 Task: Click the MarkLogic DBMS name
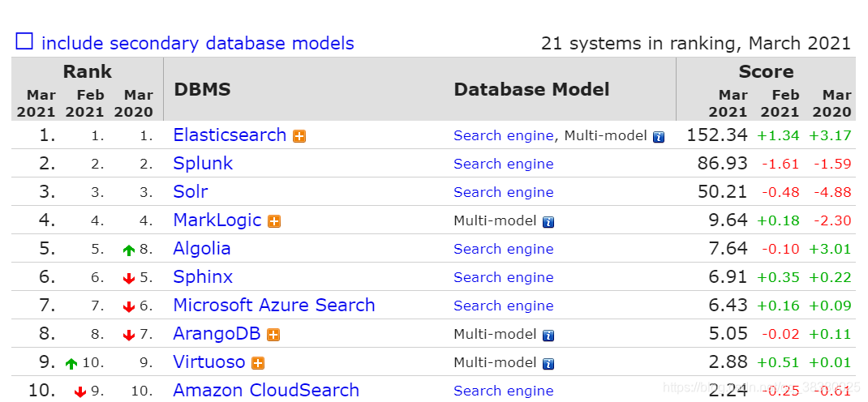217,220
